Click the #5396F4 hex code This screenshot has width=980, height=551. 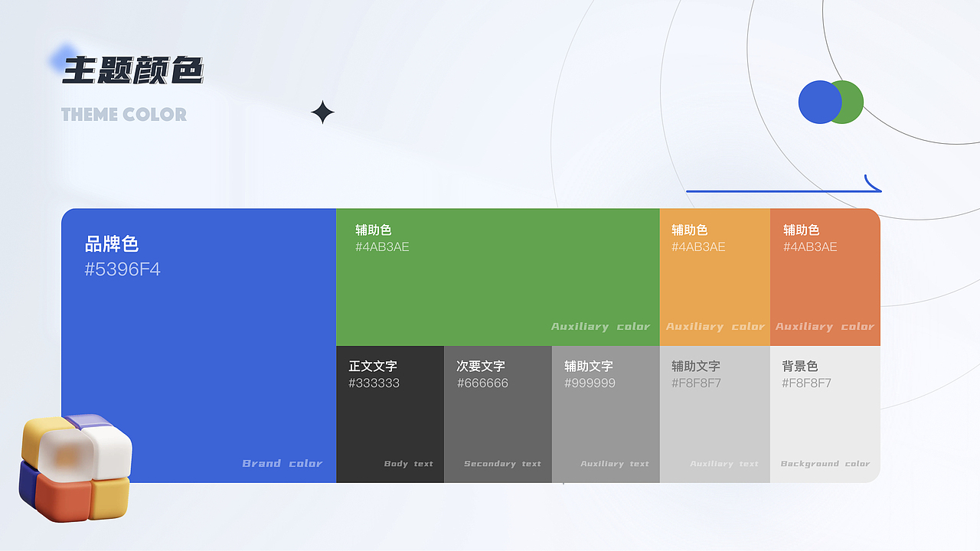click(122, 269)
